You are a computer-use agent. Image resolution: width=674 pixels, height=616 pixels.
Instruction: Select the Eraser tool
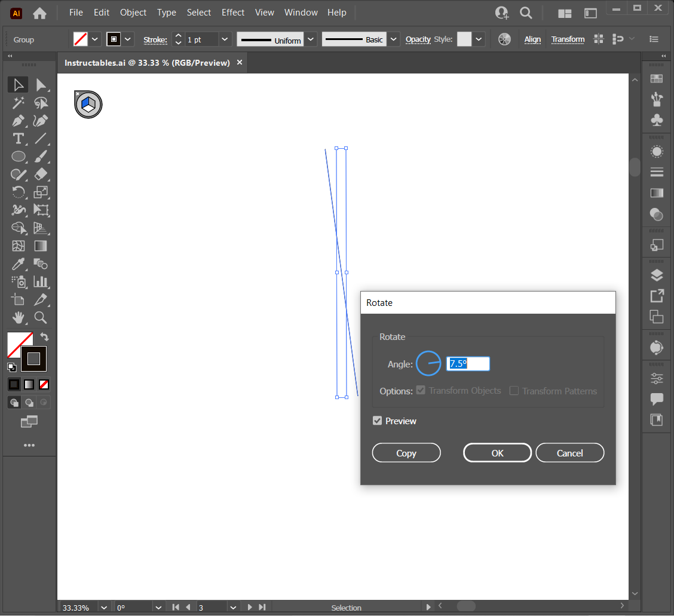click(x=41, y=174)
